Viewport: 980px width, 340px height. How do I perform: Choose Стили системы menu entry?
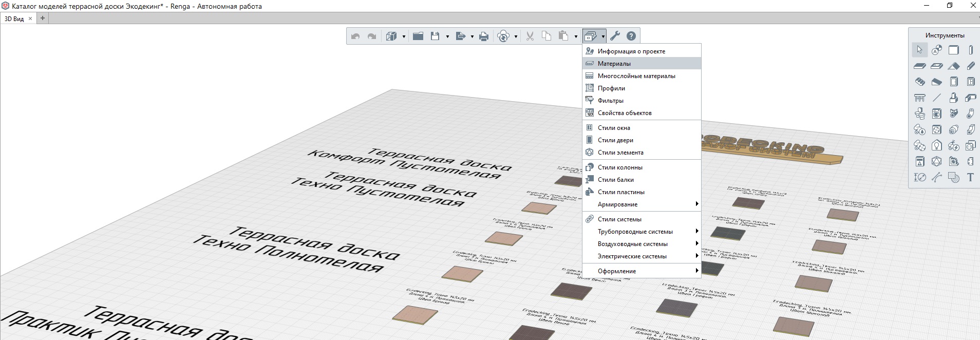point(642,219)
